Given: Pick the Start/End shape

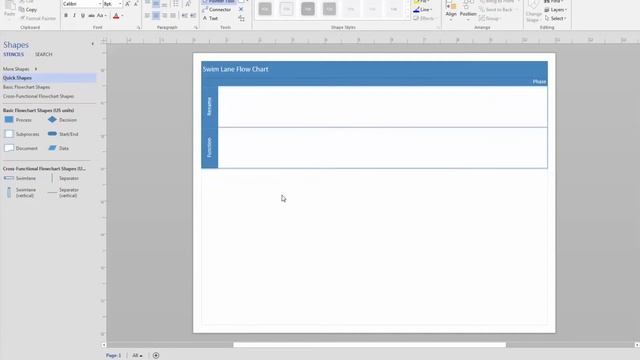Looking at the screenshot, I should [63, 134].
